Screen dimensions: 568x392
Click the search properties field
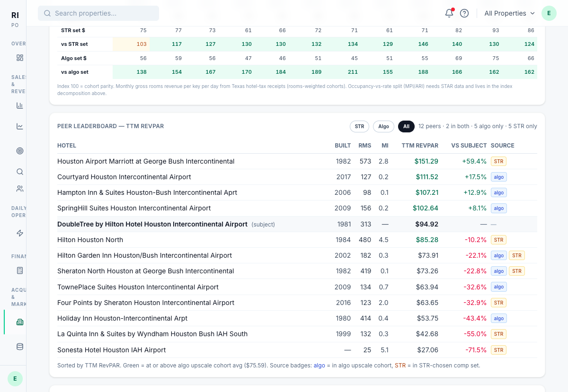point(98,13)
